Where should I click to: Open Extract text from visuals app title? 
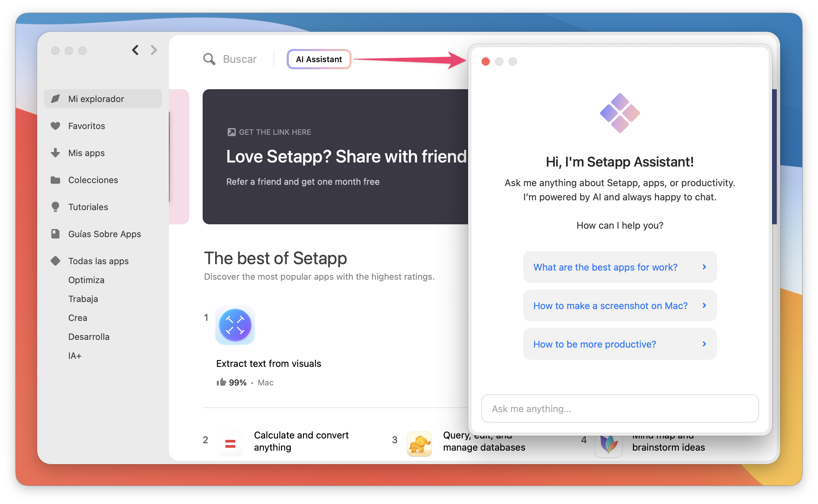pyautogui.click(x=269, y=363)
